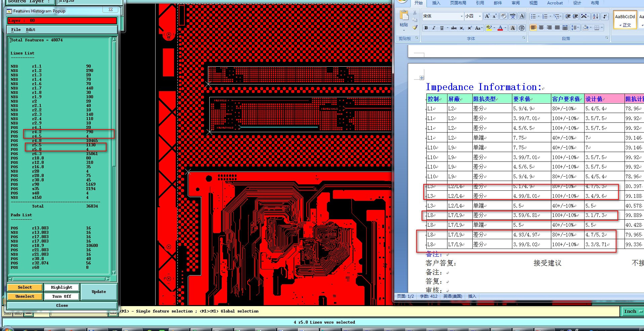Expand the Paste options arrow below 粘贴
The height and width of the screenshot is (331, 644).
click(404, 30)
